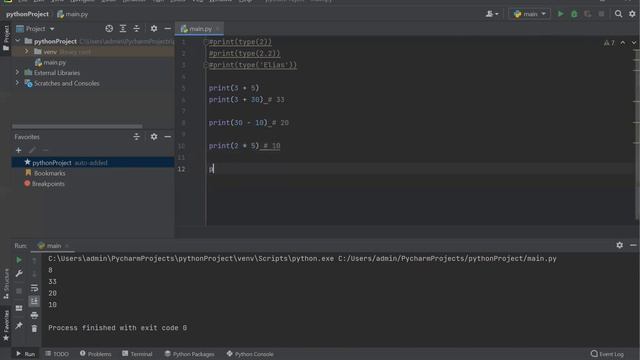The height and width of the screenshot is (360, 640).
Task: Open the Python Packages tool window
Action: 189,354
